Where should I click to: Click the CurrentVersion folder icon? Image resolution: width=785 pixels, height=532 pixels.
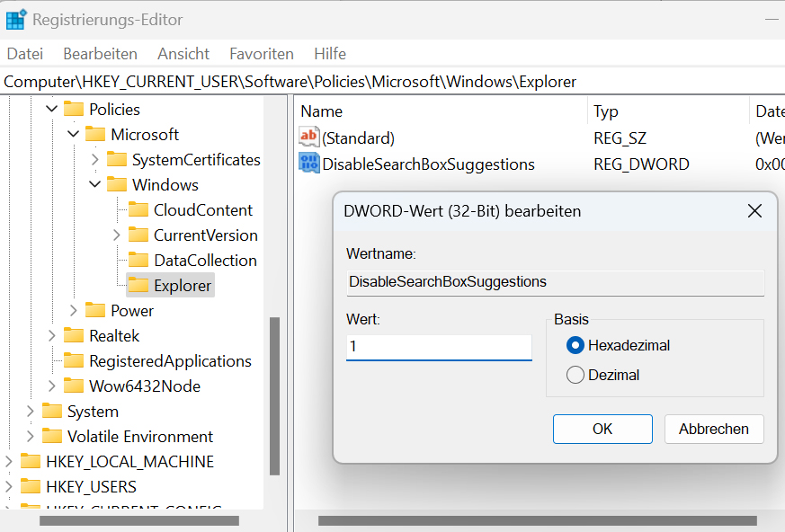(x=138, y=235)
